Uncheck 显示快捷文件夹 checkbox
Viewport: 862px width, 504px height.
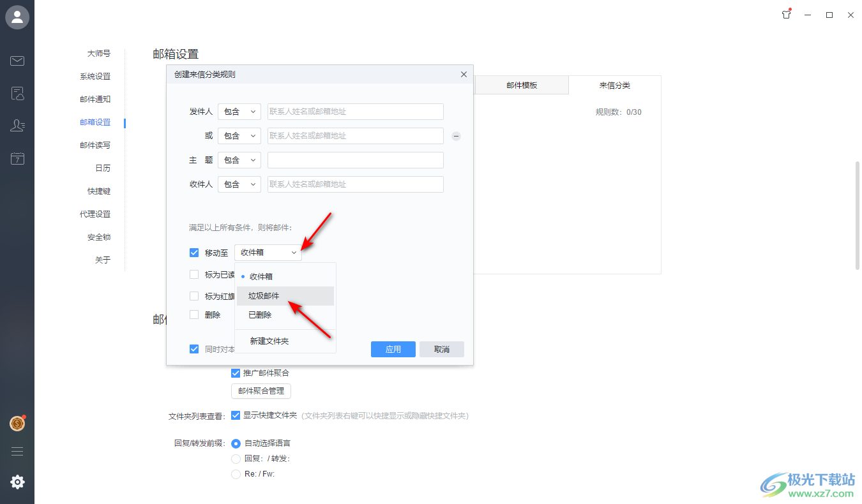[x=236, y=415]
